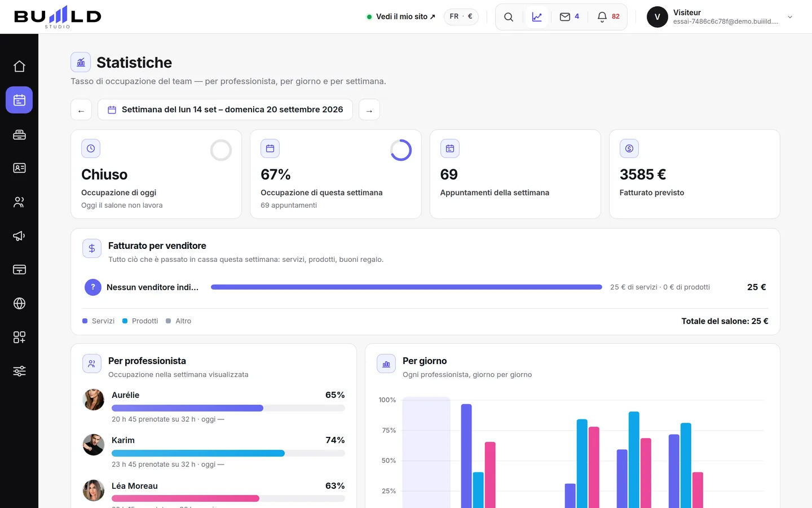Click the calendar icon on 69 appointments card
The height and width of the screenshot is (508, 812).
click(450, 148)
